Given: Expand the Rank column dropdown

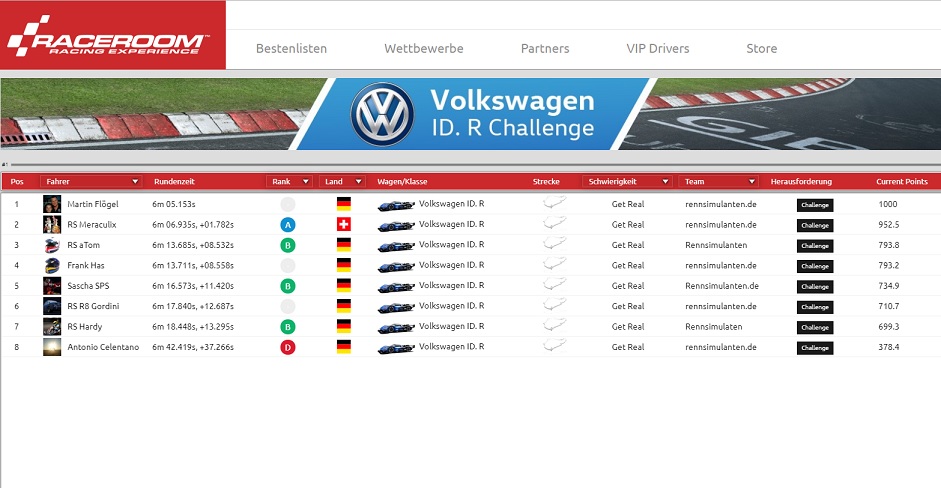Looking at the screenshot, I should pyautogui.click(x=289, y=182).
